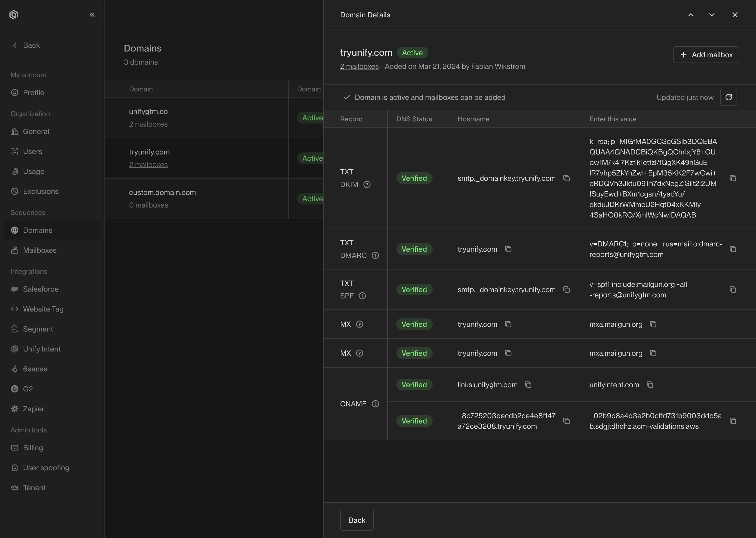Image resolution: width=756 pixels, height=538 pixels.
Task: Open the Zapier integration
Action: [x=52, y=409]
